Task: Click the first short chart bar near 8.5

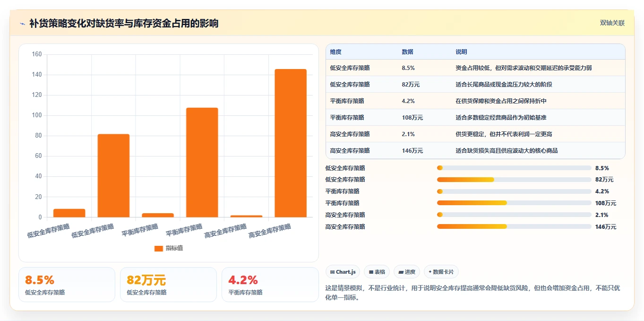Action: click(69, 213)
